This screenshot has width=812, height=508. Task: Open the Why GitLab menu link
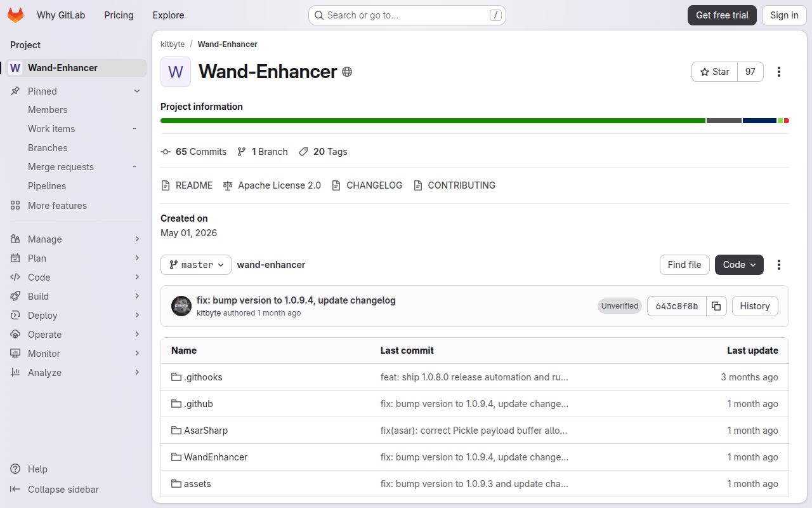coord(61,15)
